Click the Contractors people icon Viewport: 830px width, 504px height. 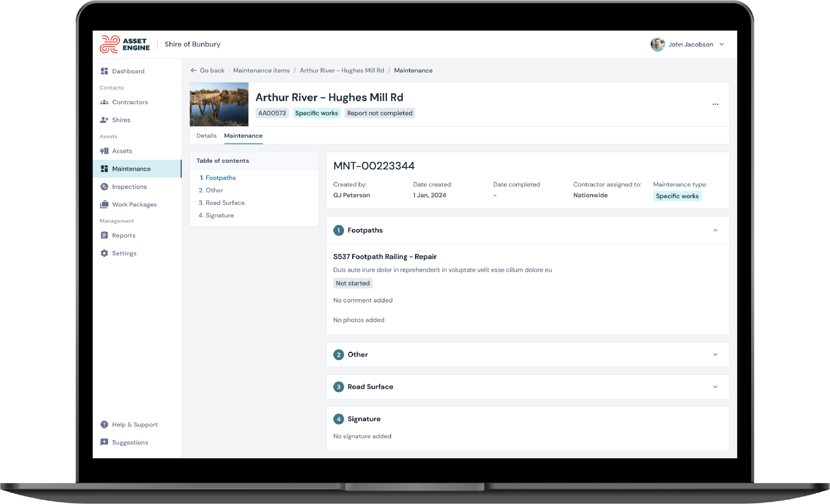(x=104, y=102)
